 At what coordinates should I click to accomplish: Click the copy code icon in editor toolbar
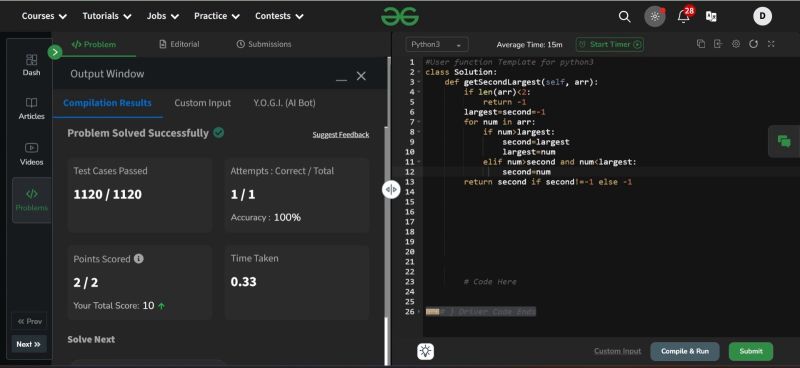pyautogui.click(x=701, y=44)
